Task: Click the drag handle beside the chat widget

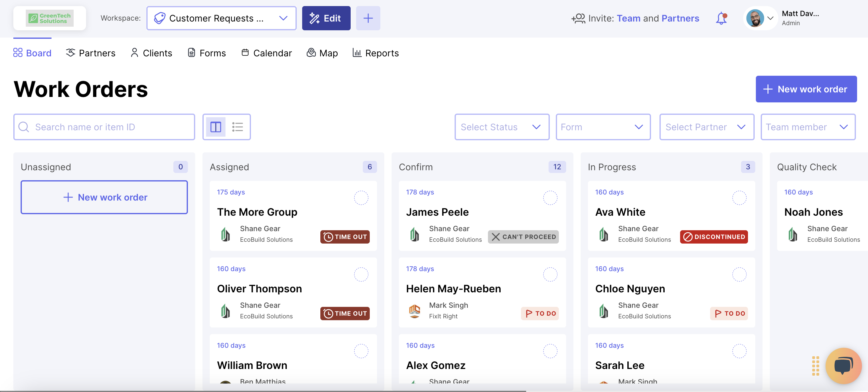Action: point(816,366)
